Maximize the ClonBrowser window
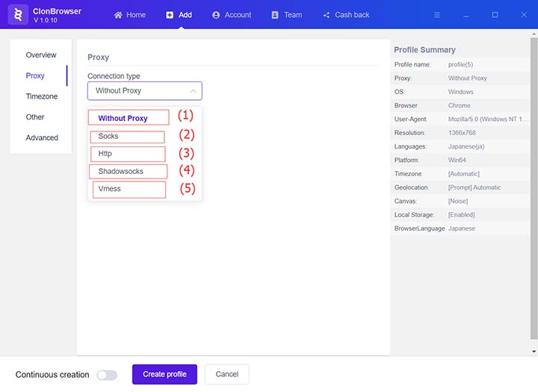538x392 pixels. point(495,15)
